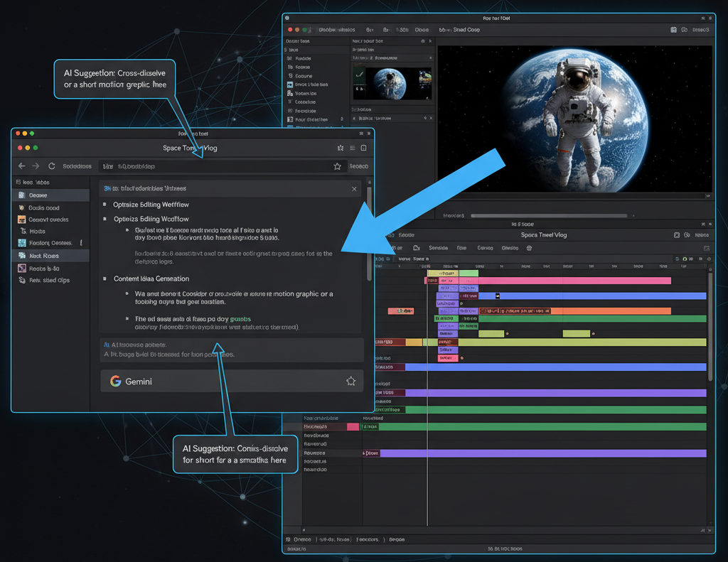Select Earth thumbnail in media bin
728x562 pixels.
(389, 84)
